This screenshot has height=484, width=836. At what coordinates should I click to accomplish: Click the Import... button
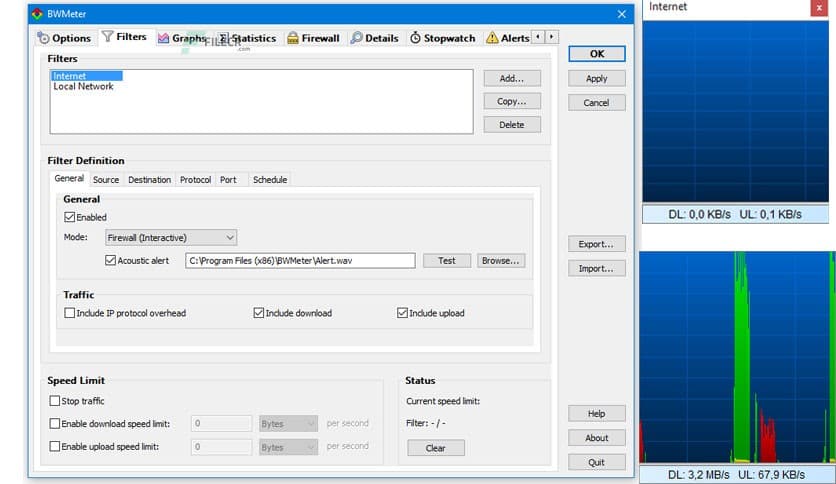click(x=597, y=269)
